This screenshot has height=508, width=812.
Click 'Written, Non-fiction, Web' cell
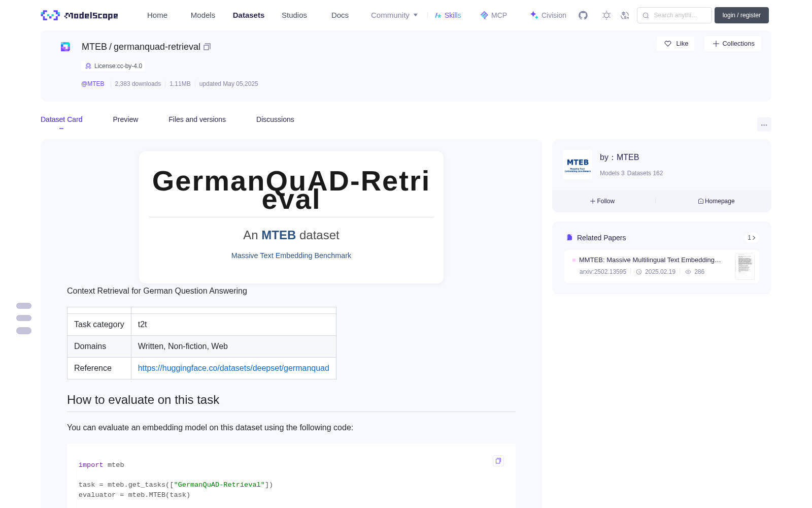(233, 346)
